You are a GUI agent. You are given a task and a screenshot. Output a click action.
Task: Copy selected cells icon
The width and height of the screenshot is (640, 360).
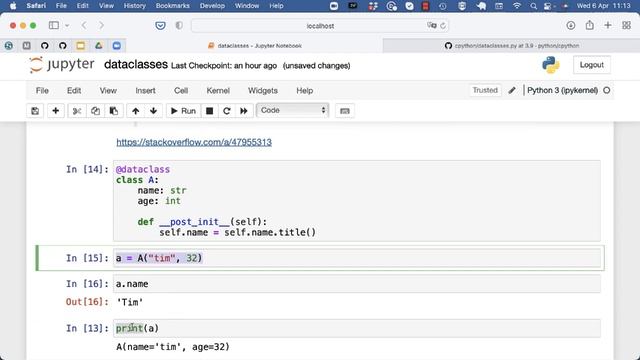click(96, 111)
